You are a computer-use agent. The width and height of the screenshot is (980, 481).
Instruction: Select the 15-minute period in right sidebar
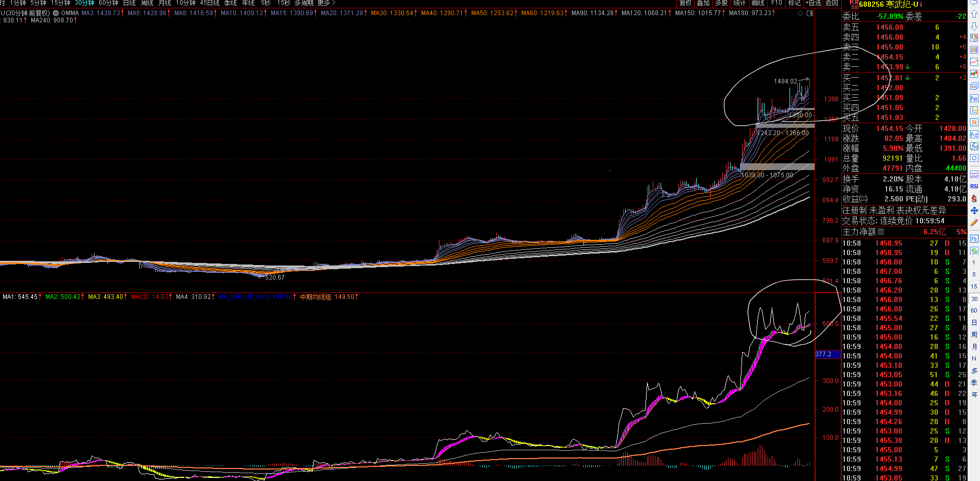pyautogui.click(x=974, y=286)
